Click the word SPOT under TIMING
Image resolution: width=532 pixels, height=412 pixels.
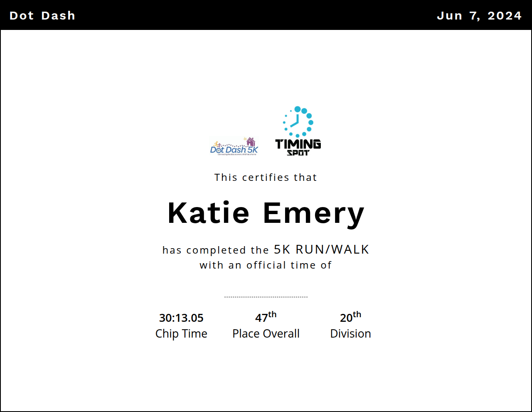(x=298, y=153)
